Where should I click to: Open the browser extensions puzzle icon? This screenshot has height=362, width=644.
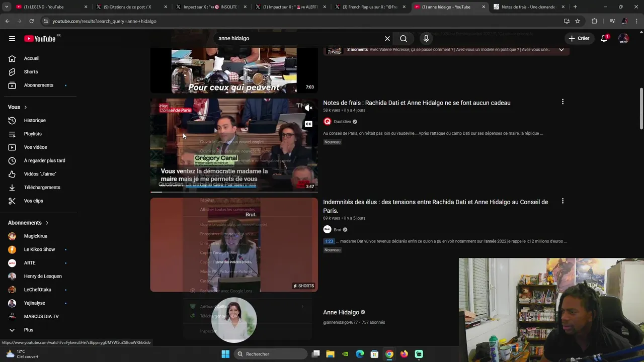point(595,21)
